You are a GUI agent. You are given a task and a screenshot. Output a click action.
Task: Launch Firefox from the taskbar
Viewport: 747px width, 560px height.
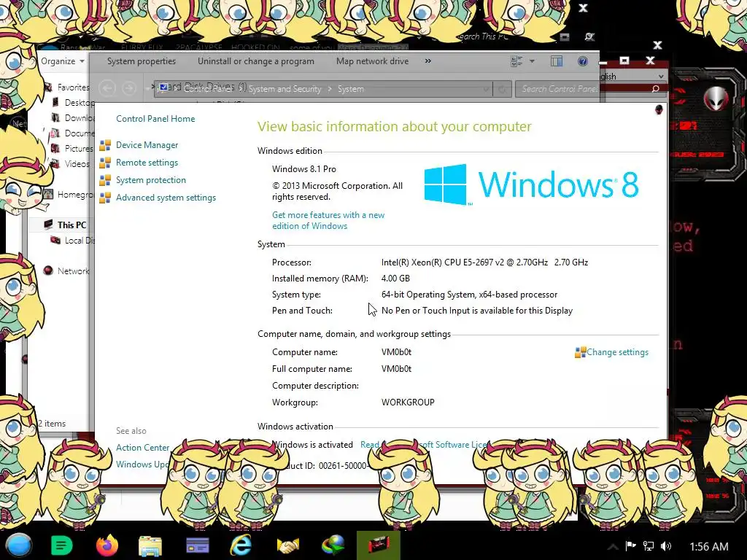click(x=107, y=545)
